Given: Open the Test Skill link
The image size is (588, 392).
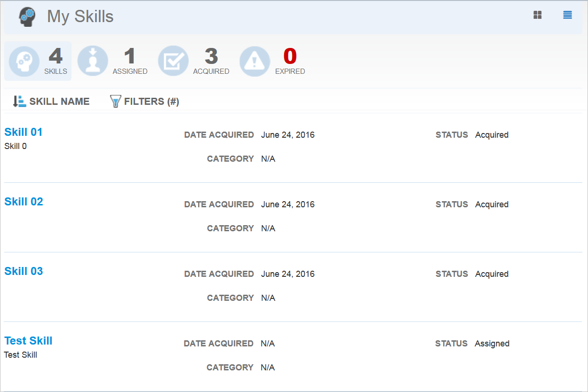Looking at the screenshot, I should coord(28,341).
